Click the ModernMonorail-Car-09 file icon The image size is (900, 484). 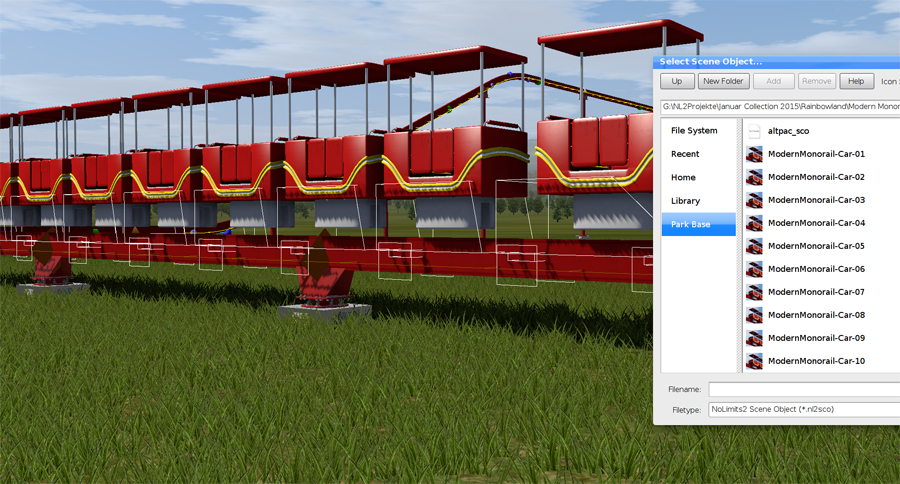coord(755,338)
